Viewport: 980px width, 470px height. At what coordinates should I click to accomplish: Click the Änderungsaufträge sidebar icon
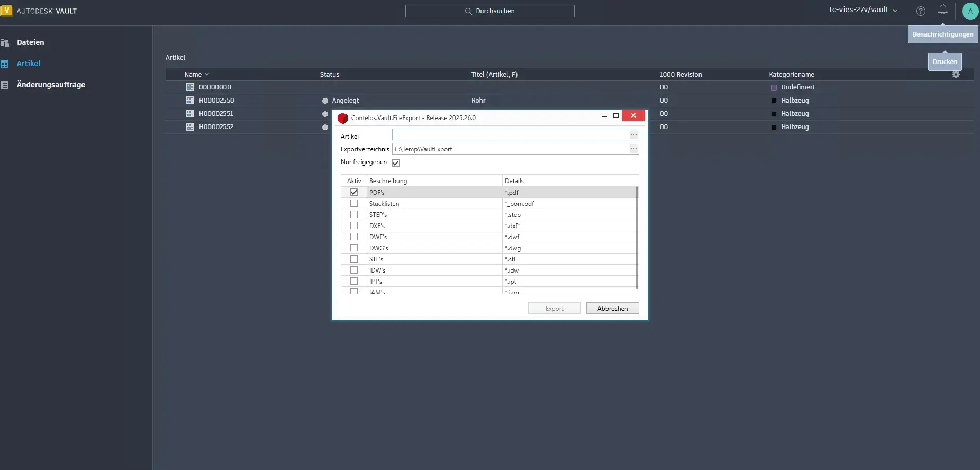click(x=5, y=85)
